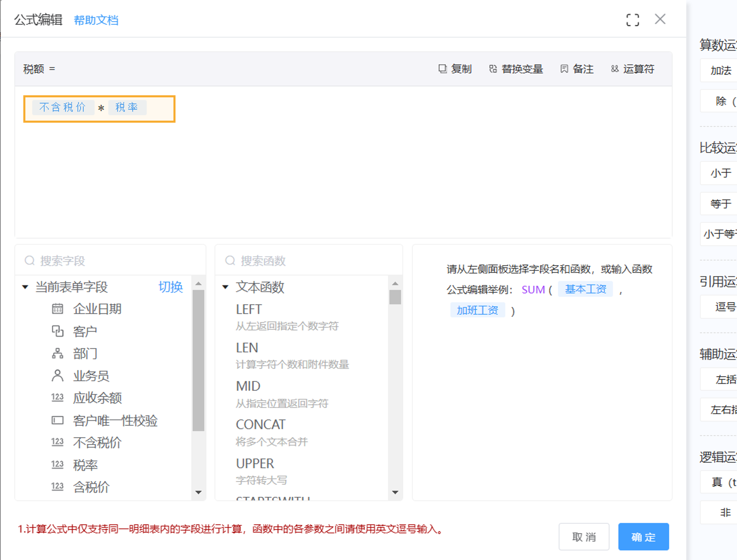Select the 业务员 field

91,376
